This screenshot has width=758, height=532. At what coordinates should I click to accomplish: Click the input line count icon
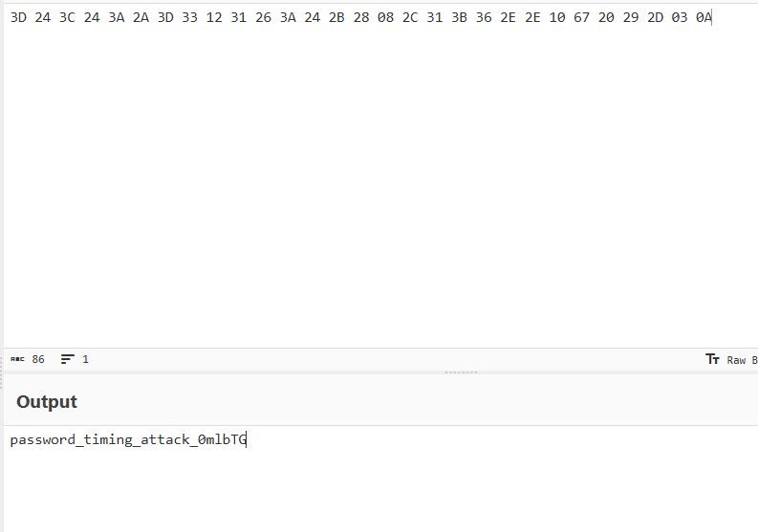tap(68, 359)
